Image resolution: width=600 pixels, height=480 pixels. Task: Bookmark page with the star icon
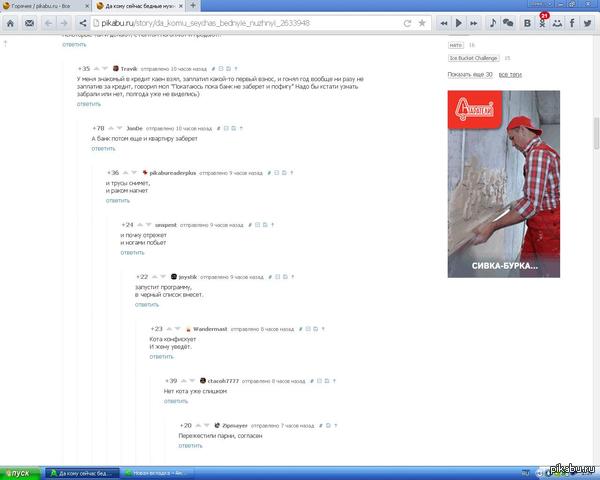pyautogui.click(x=422, y=23)
